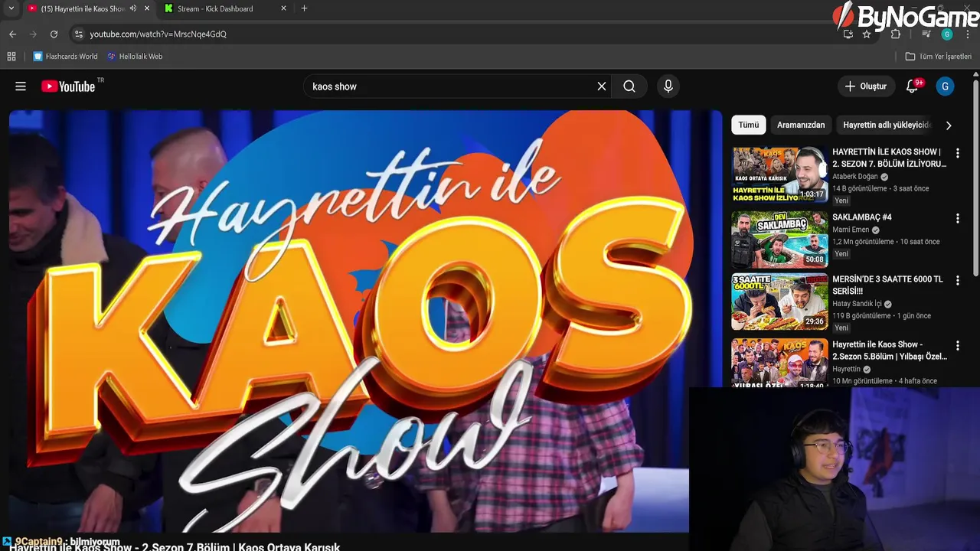Open the YouTube hamburger guide menu
Viewport: 980px width, 551px height.
pyautogui.click(x=21, y=86)
